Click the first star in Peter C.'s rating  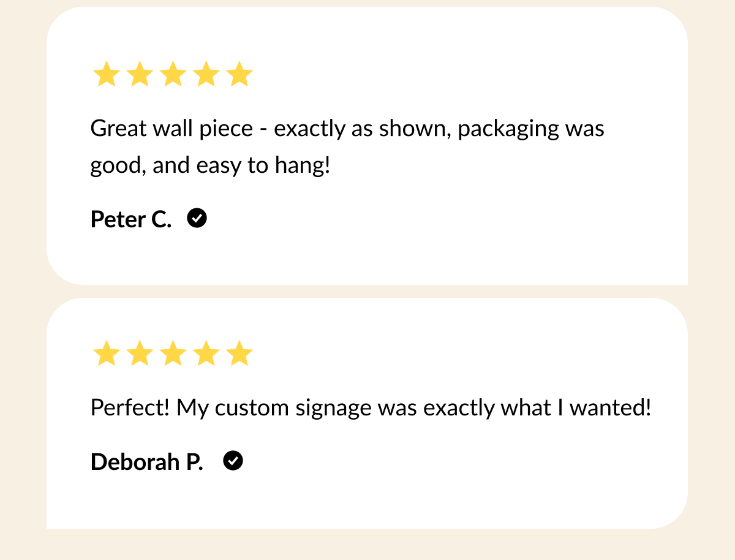pos(107,75)
